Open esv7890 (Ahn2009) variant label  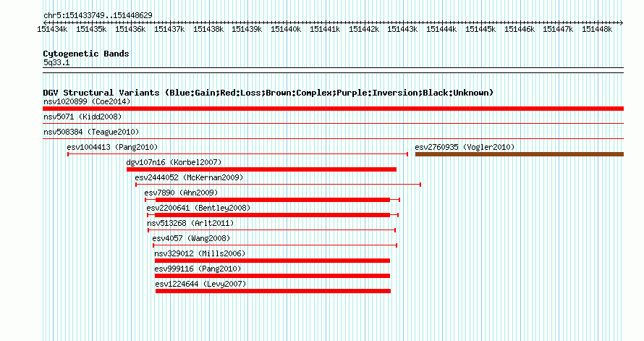pos(181,193)
